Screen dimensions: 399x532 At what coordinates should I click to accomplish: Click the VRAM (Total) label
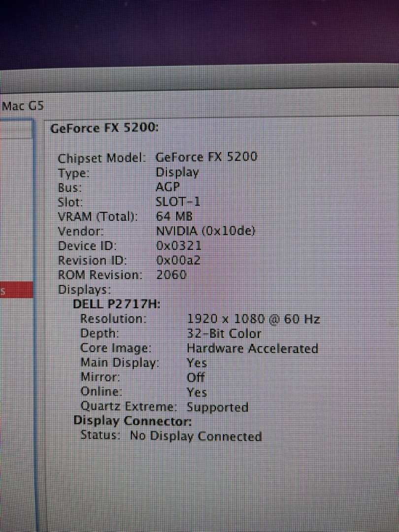[x=98, y=217]
